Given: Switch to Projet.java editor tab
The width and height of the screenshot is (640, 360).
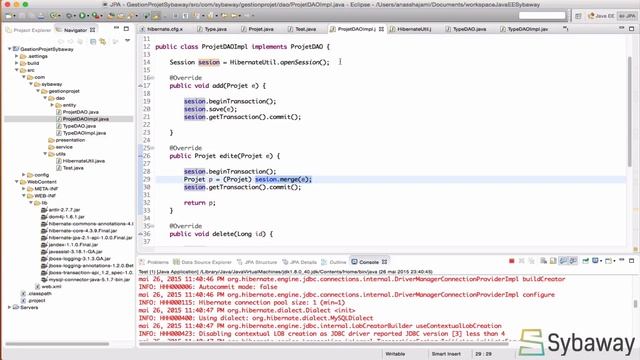Looking at the screenshot, I should (258, 29).
